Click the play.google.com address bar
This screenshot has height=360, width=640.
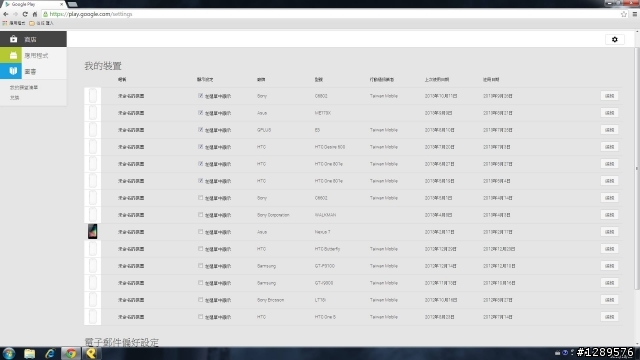click(331, 14)
